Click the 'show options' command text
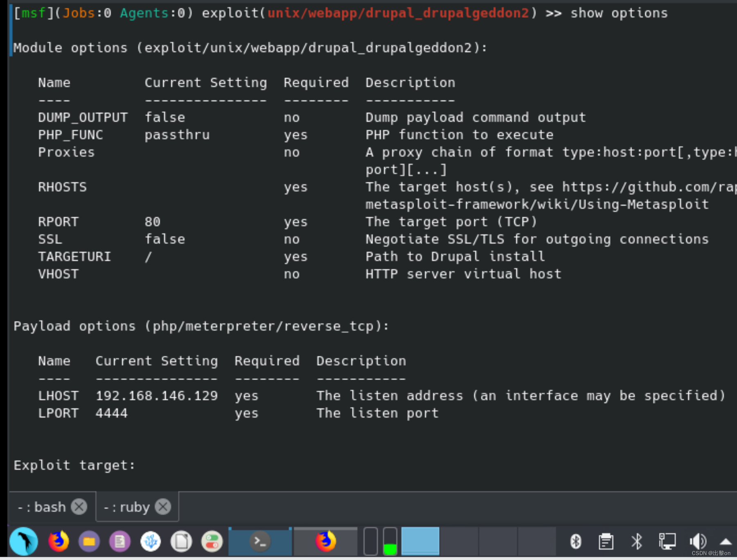The image size is (737, 560). pyautogui.click(x=619, y=13)
